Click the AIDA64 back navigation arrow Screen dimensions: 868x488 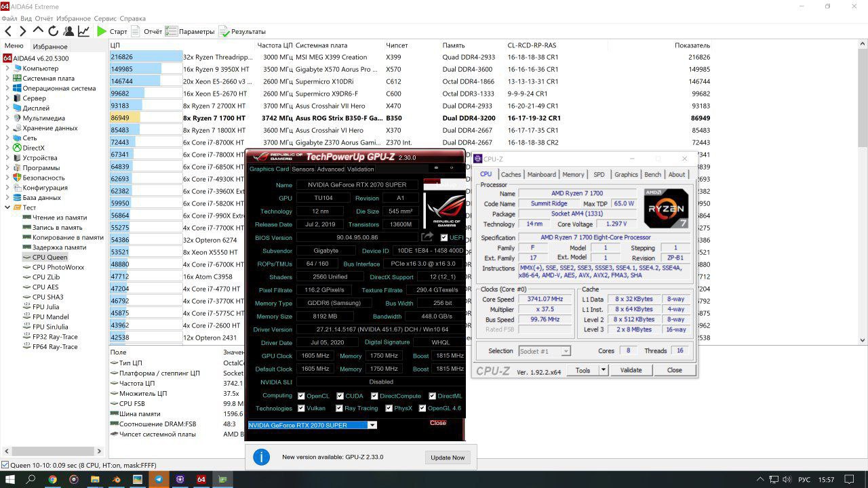(8, 31)
